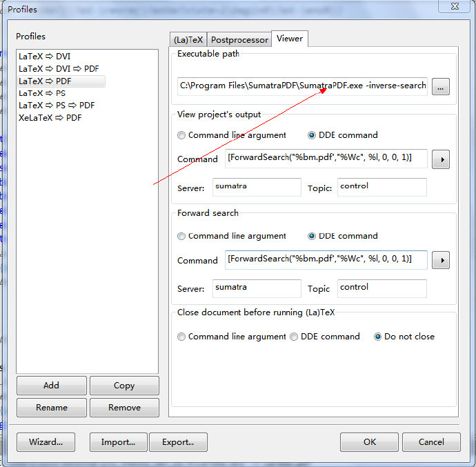Viewport: 476px width, 467px height.
Task: Click the Rename profile button
Action: 51,408
